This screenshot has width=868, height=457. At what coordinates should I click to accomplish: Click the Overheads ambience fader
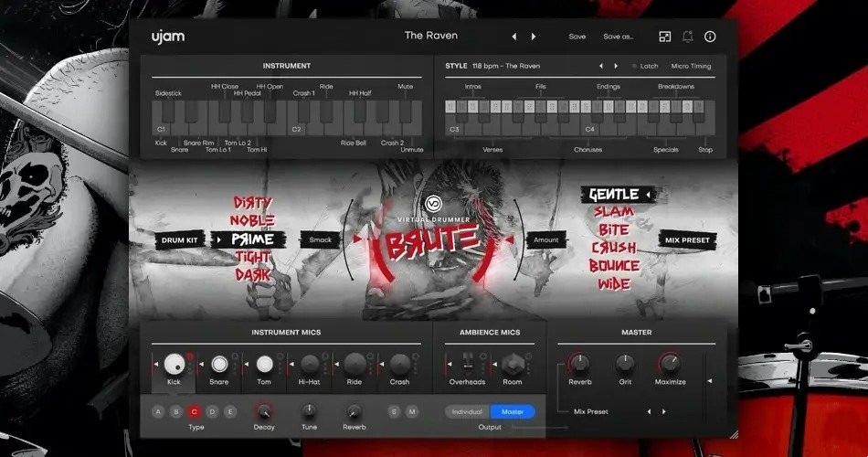pos(468,364)
